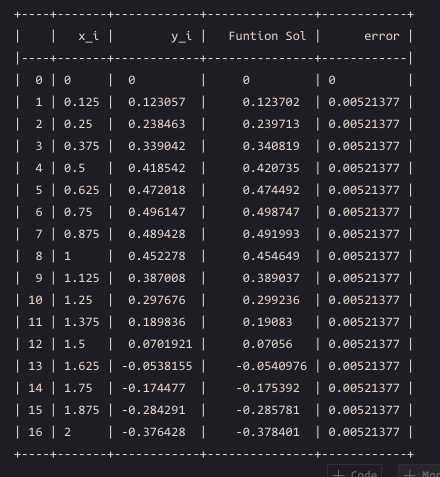The width and height of the screenshot is (440, 477).
Task: Select y_i value -0.0538155
Action: click(157, 366)
